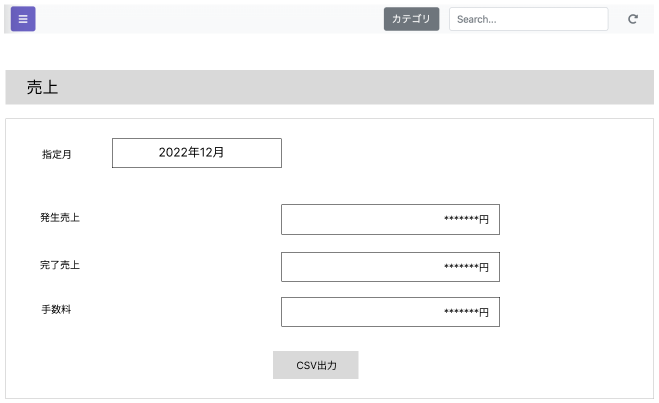Viewport: 659px width, 403px height.
Task: Click the 完了売上 label text
Action: pyautogui.click(x=60, y=266)
